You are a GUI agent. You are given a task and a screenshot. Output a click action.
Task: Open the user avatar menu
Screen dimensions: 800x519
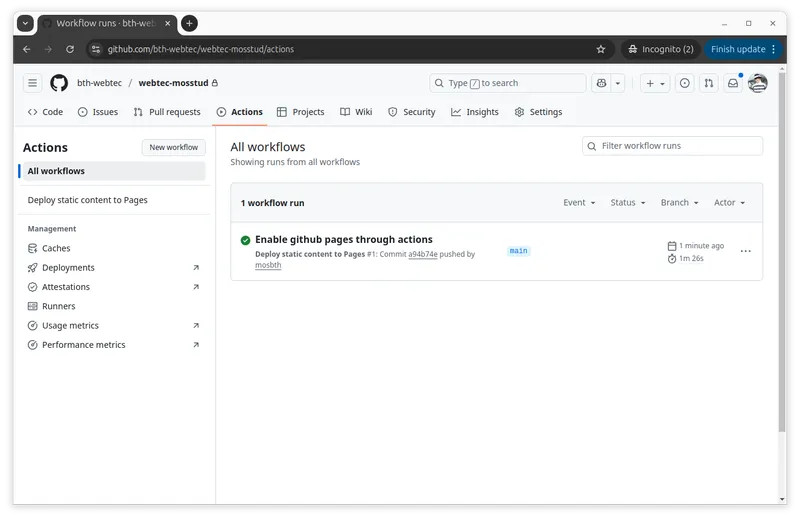coord(758,83)
